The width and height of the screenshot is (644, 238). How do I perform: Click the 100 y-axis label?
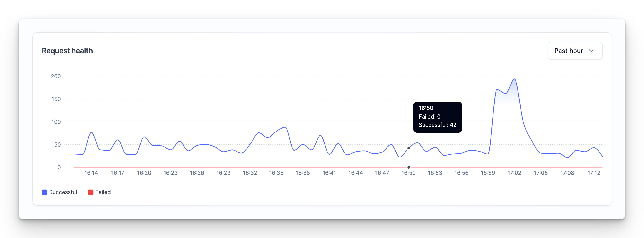point(56,122)
